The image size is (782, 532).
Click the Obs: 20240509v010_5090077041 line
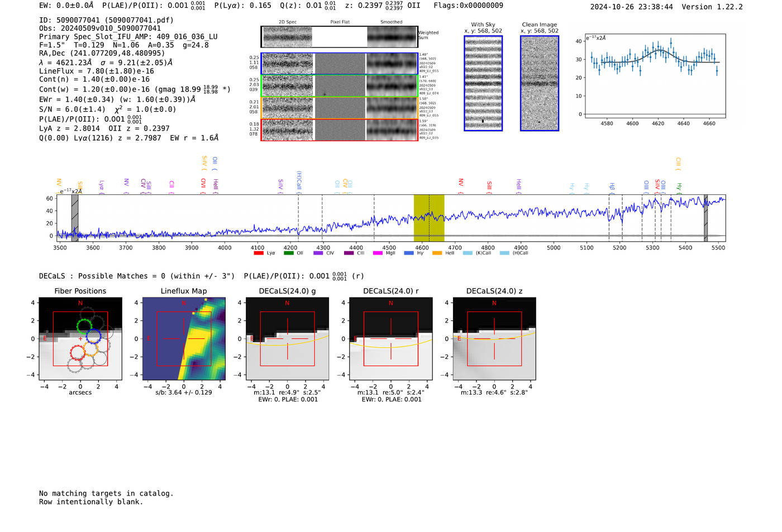tap(100, 28)
